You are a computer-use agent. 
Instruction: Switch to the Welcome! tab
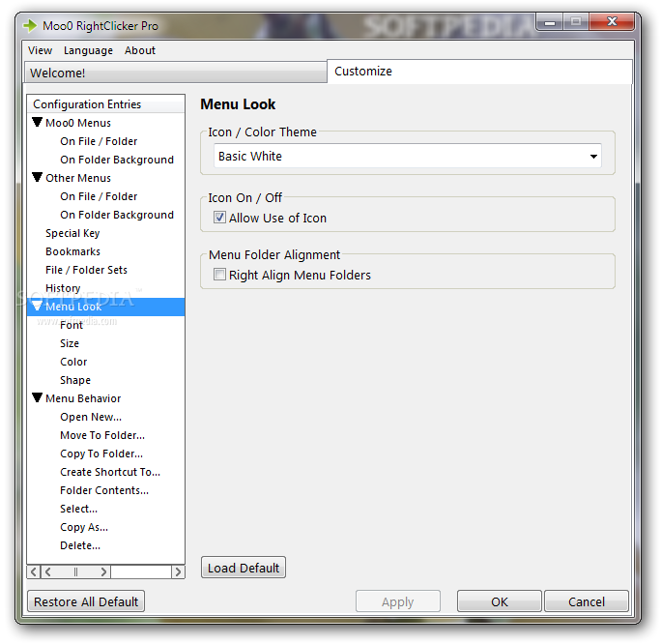click(175, 73)
